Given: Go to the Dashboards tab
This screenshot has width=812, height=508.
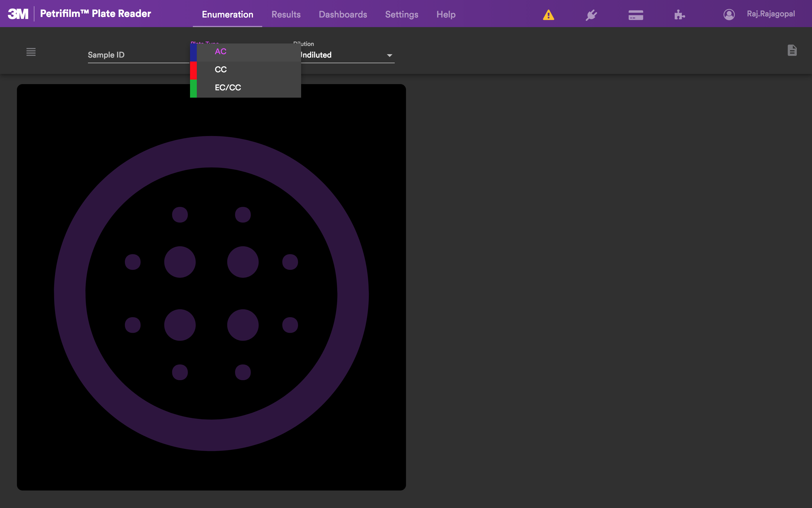Looking at the screenshot, I should click(343, 14).
